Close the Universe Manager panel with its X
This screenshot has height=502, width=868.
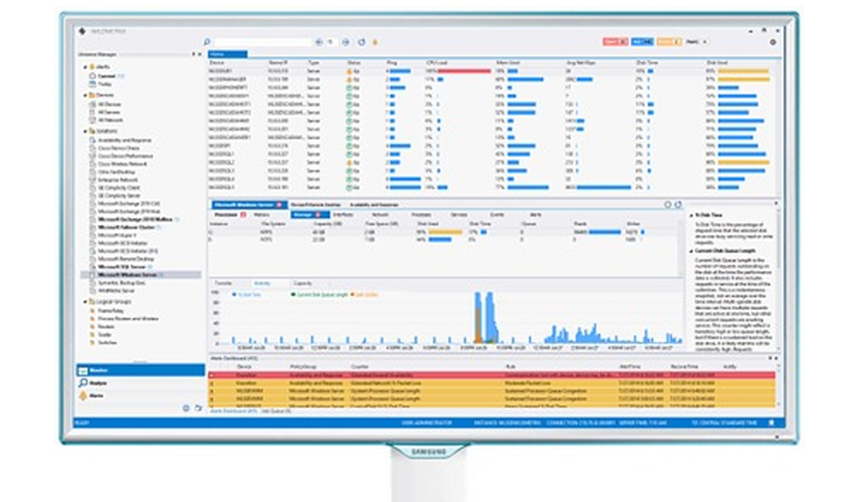point(200,55)
